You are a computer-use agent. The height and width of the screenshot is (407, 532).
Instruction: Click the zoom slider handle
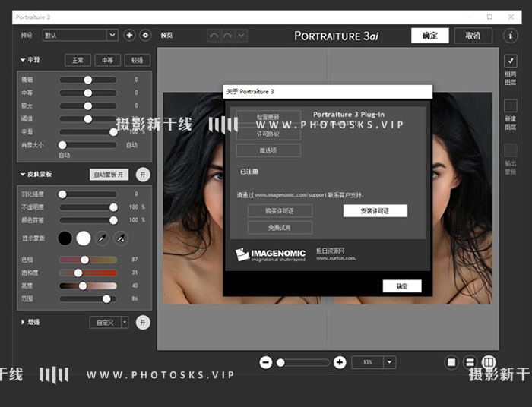pyautogui.click(x=280, y=363)
